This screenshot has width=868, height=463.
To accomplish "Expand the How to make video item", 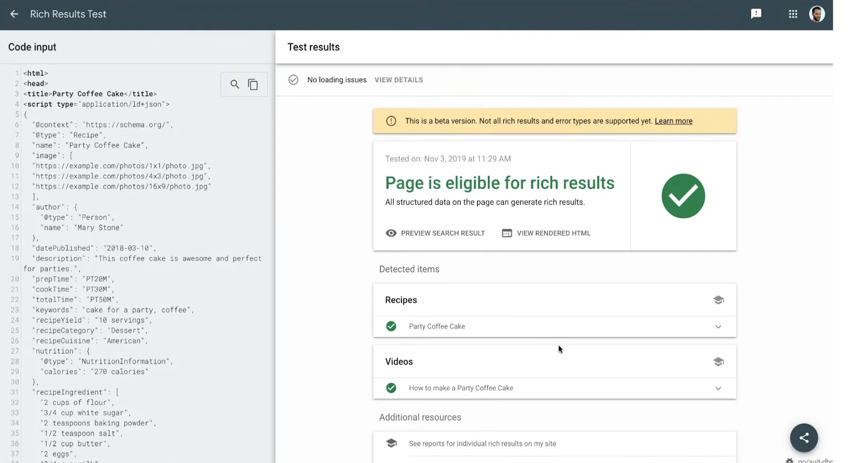I will 718,388.
